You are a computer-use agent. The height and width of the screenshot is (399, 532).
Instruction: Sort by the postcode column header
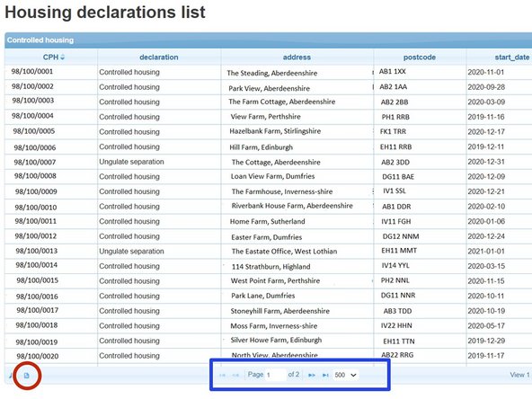pos(420,57)
